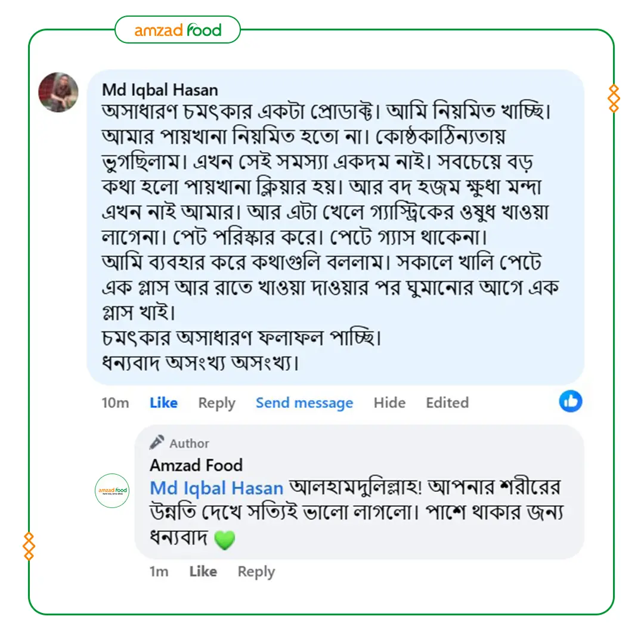This screenshot has height=644, width=644.
Task: Reply to Md Iqbal Hasan's comment
Action: tap(216, 403)
